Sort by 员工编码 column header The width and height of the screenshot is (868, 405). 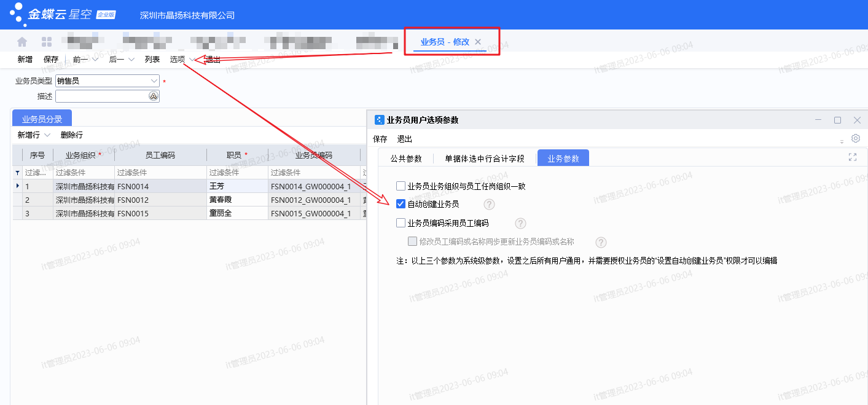tap(160, 155)
